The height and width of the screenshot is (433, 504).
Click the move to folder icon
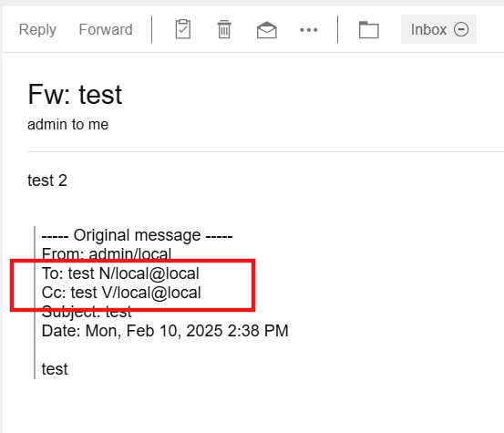(369, 30)
